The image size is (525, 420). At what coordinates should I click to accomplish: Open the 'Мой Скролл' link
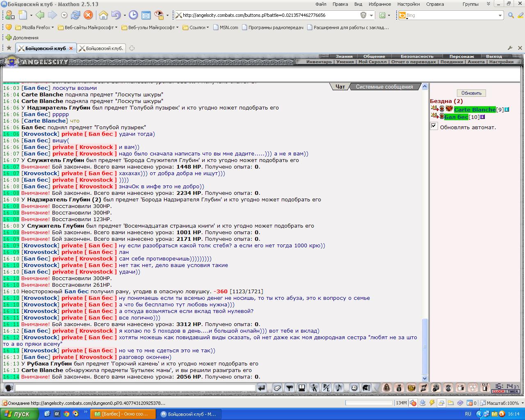[372, 62]
